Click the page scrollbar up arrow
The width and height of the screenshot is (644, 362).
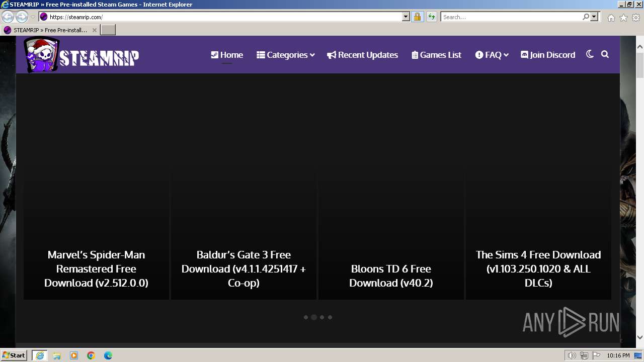640,47
